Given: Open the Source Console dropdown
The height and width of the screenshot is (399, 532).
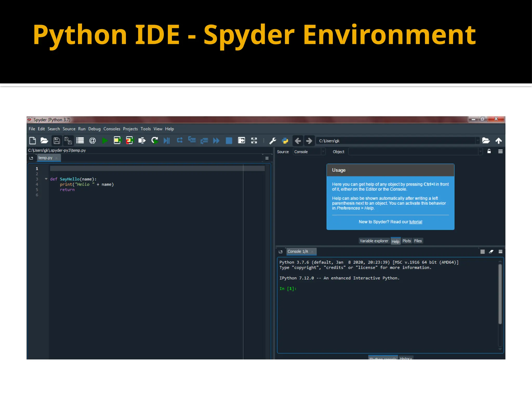Looking at the screenshot, I should 309,152.
